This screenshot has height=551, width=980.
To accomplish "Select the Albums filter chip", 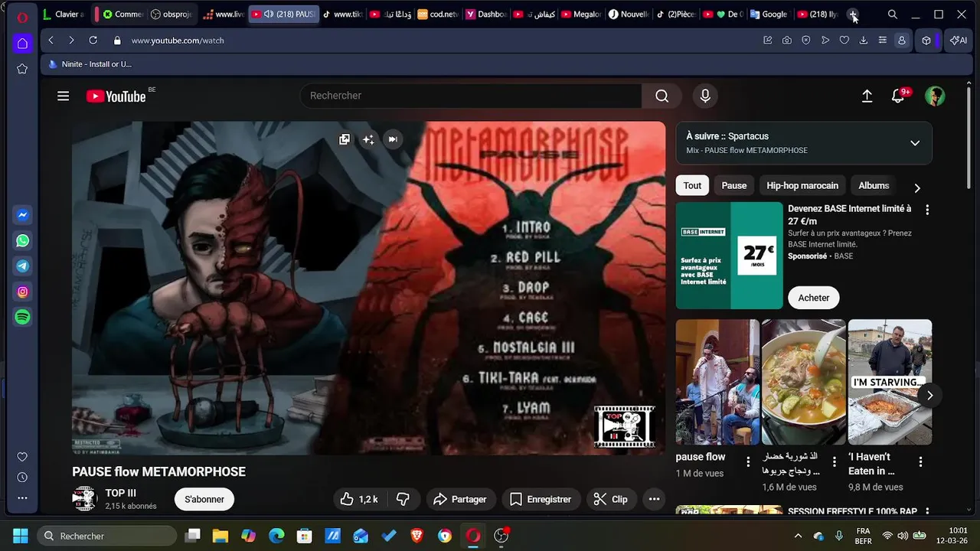I will [x=874, y=185].
